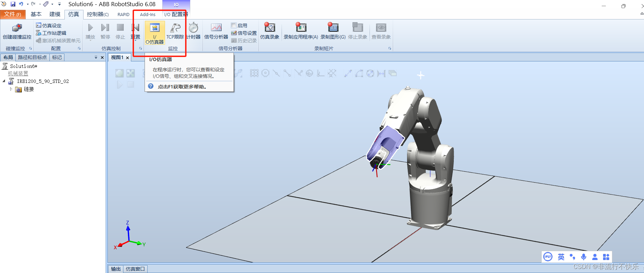Open 信号设置 signal setup

coord(244,33)
